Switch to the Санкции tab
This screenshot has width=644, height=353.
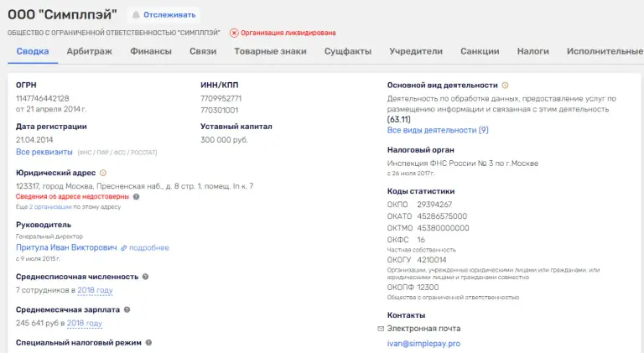tap(480, 51)
